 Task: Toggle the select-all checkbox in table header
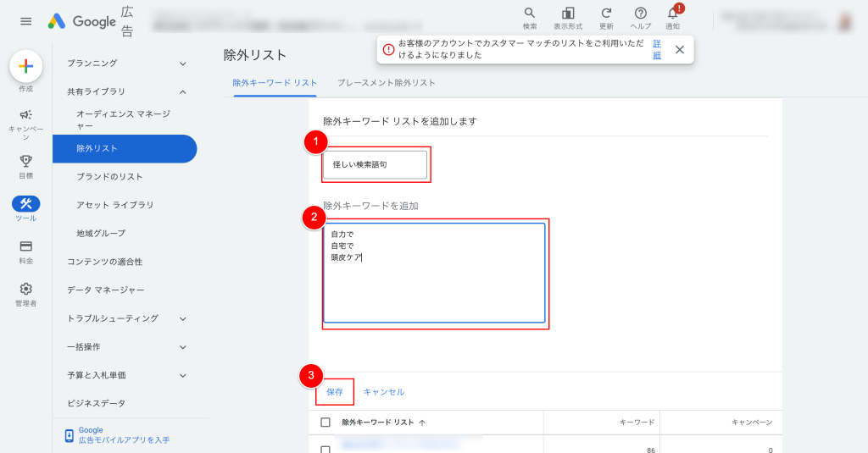325,422
